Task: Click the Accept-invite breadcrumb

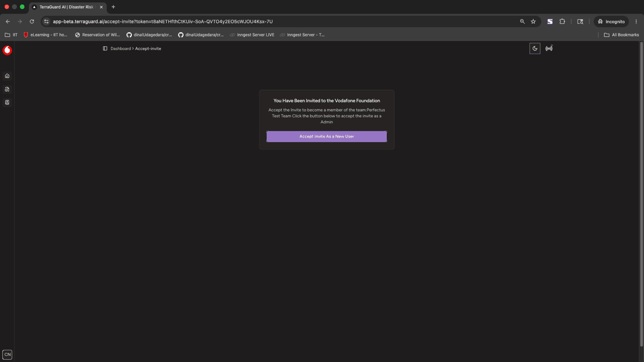Action: [148, 49]
